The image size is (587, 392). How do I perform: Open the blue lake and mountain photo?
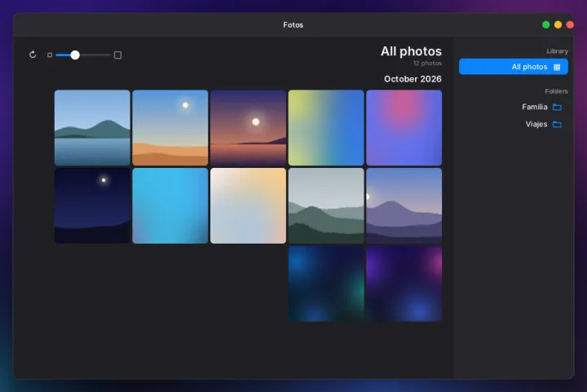(x=92, y=128)
